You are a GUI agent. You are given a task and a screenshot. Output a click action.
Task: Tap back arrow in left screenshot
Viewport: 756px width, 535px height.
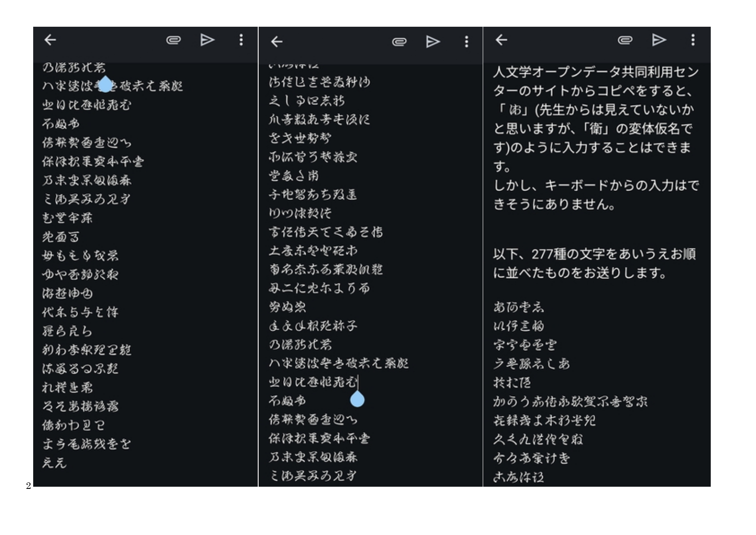[50, 40]
